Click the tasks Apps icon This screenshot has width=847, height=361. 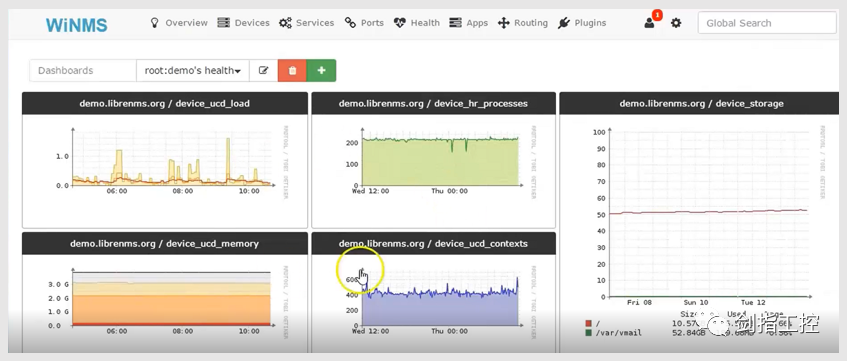tap(455, 23)
